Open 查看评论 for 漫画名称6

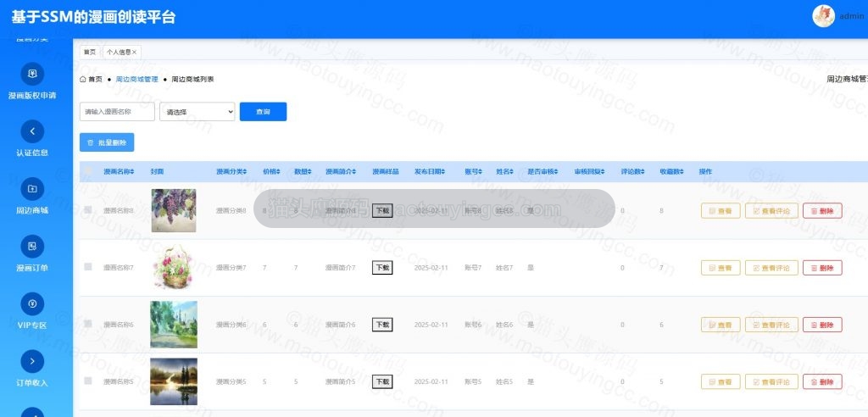[771, 325]
